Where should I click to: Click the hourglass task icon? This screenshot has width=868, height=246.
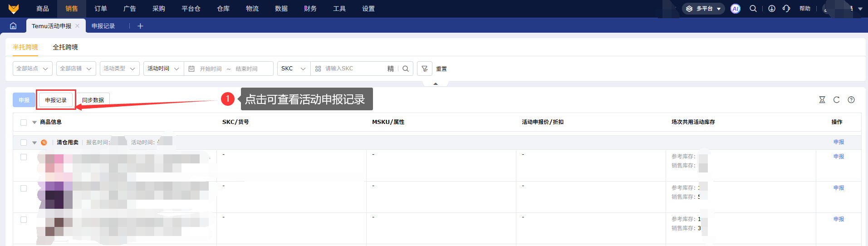point(822,100)
